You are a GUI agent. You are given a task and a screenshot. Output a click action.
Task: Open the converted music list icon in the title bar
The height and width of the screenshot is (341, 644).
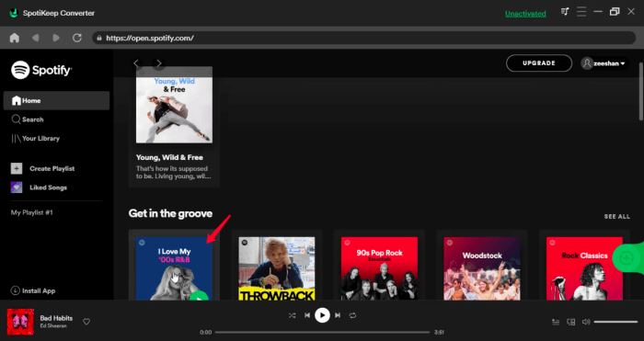(x=565, y=12)
